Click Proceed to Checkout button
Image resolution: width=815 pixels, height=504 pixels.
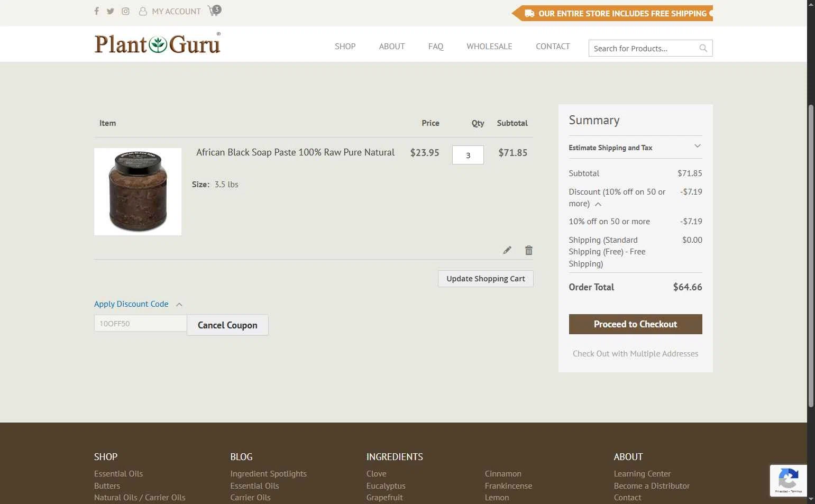point(635,324)
